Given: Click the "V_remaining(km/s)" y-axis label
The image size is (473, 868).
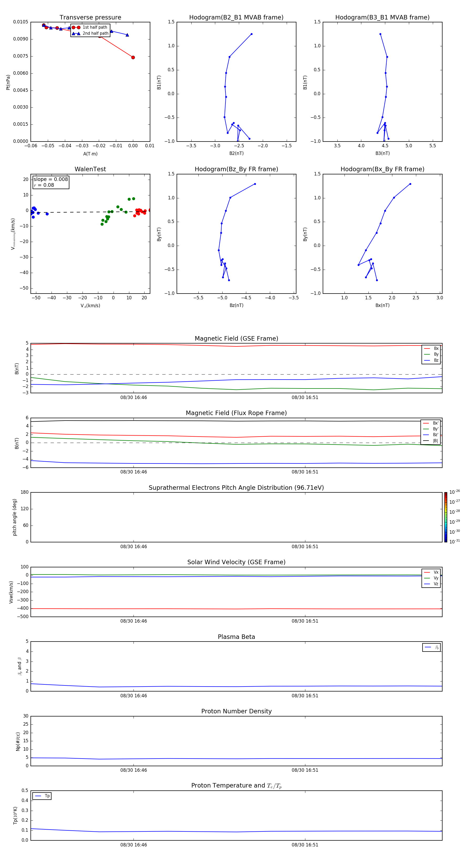Looking at the screenshot, I should 13,234.
